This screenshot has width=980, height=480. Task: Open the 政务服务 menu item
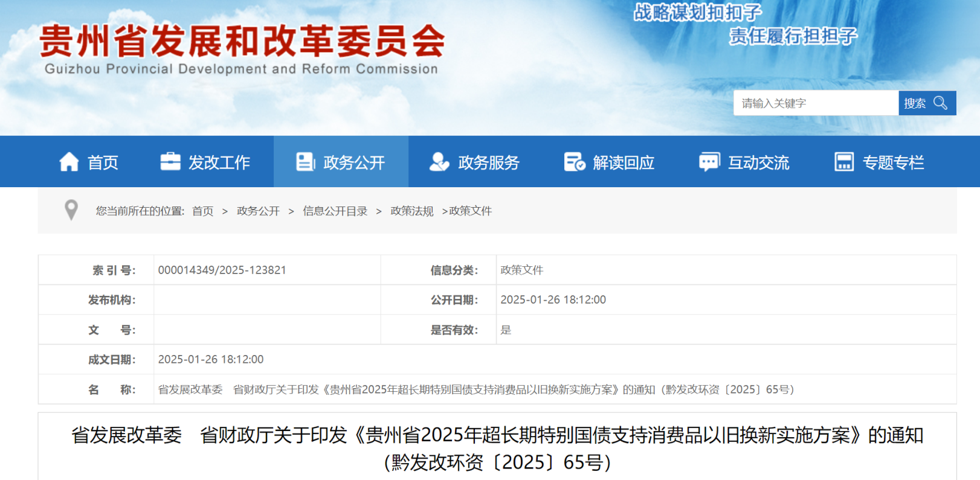point(488,162)
